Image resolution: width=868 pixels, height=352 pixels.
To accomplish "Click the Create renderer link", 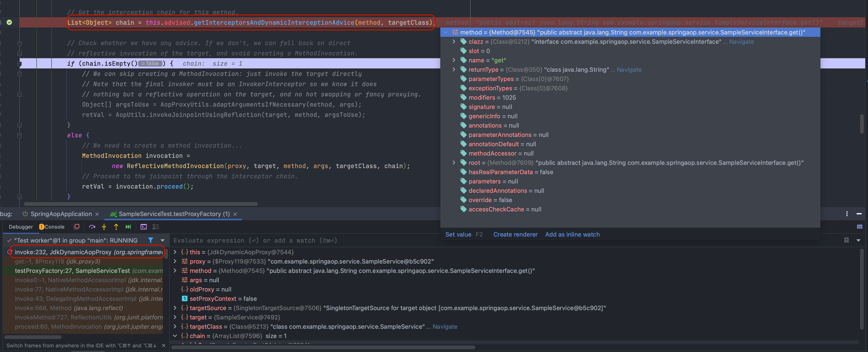I will pyautogui.click(x=515, y=235).
